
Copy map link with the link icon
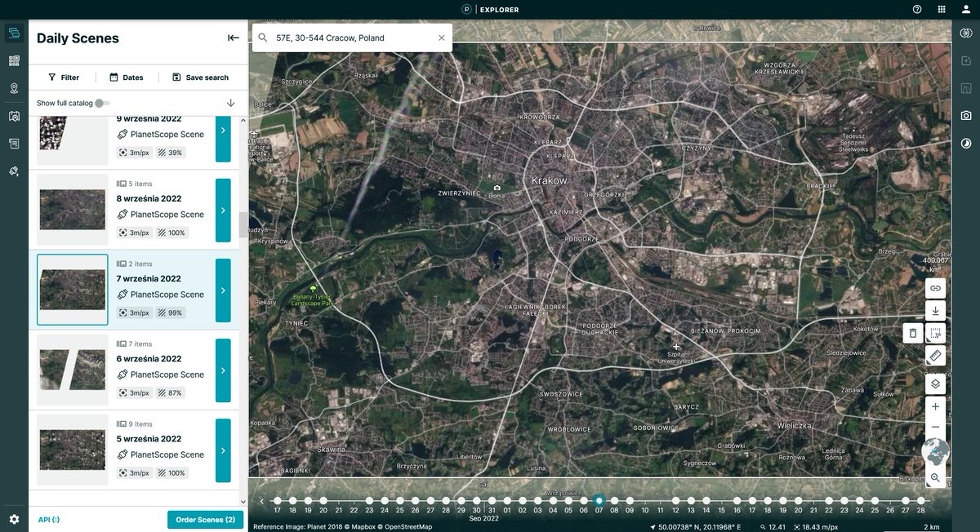[936, 287]
